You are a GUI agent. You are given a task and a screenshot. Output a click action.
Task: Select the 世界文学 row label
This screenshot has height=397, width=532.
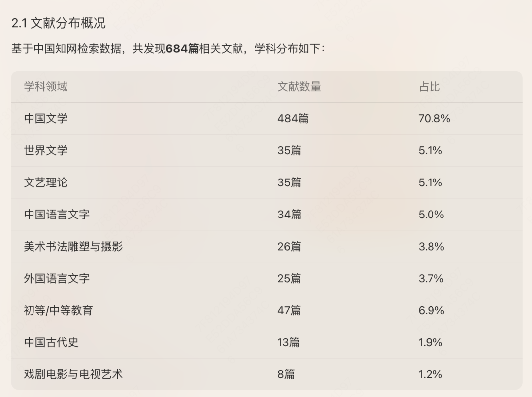coord(46,150)
